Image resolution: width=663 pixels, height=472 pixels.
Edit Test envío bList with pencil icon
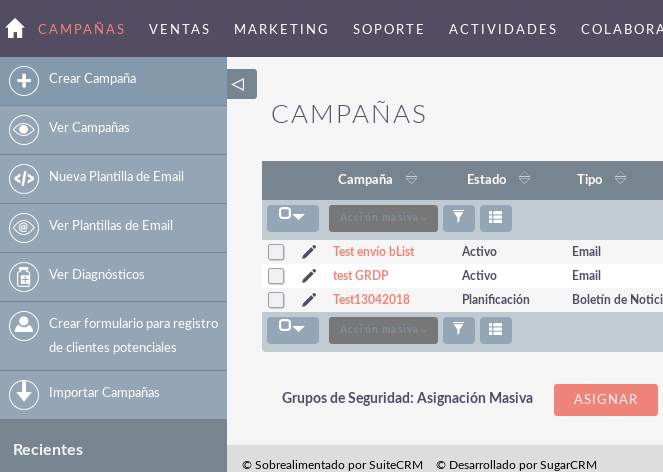[309, 252]
